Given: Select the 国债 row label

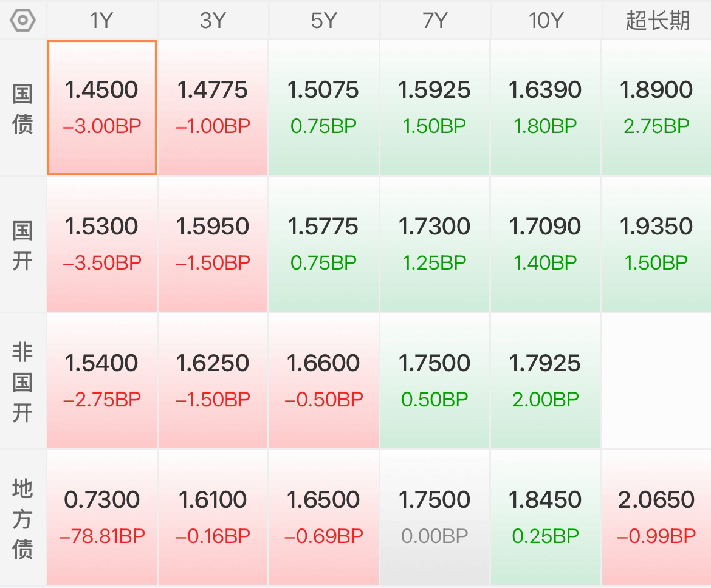Looking at the screenshot, I should pyautogui.click(x=22, y=108).
